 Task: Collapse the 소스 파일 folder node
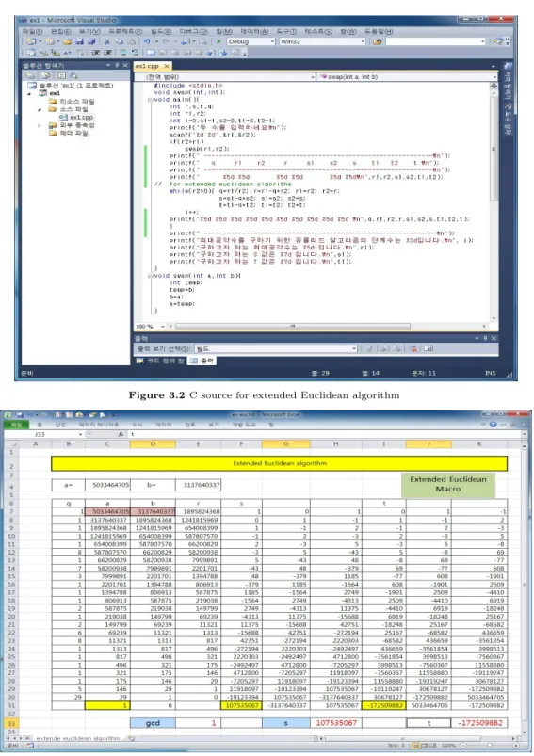click(x=40, y=109)
